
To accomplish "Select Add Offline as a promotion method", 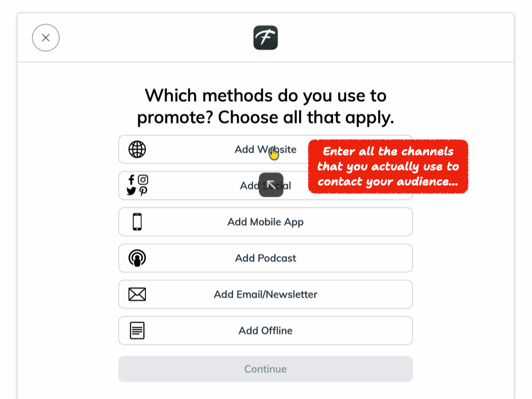I will click(265, 330).
